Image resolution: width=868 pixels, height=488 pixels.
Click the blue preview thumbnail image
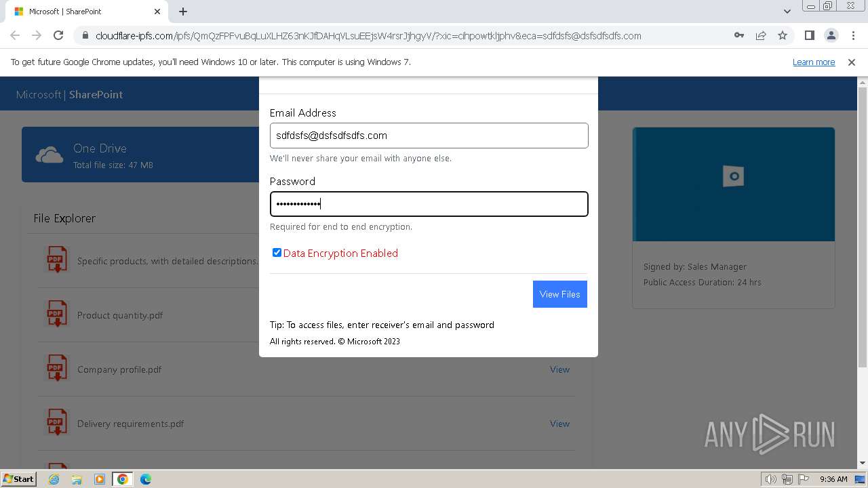(x=734, y=184)
